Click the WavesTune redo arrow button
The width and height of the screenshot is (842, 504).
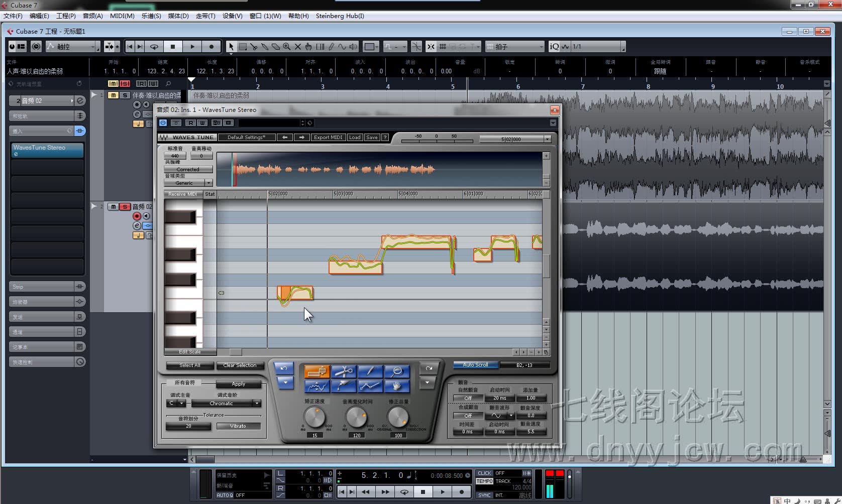[x=429, y=368]
